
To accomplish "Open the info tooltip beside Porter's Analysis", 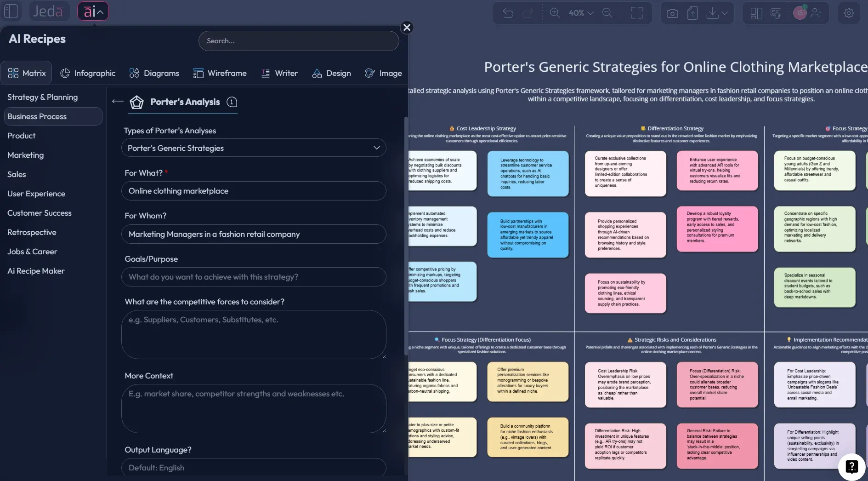I will 232,103.
